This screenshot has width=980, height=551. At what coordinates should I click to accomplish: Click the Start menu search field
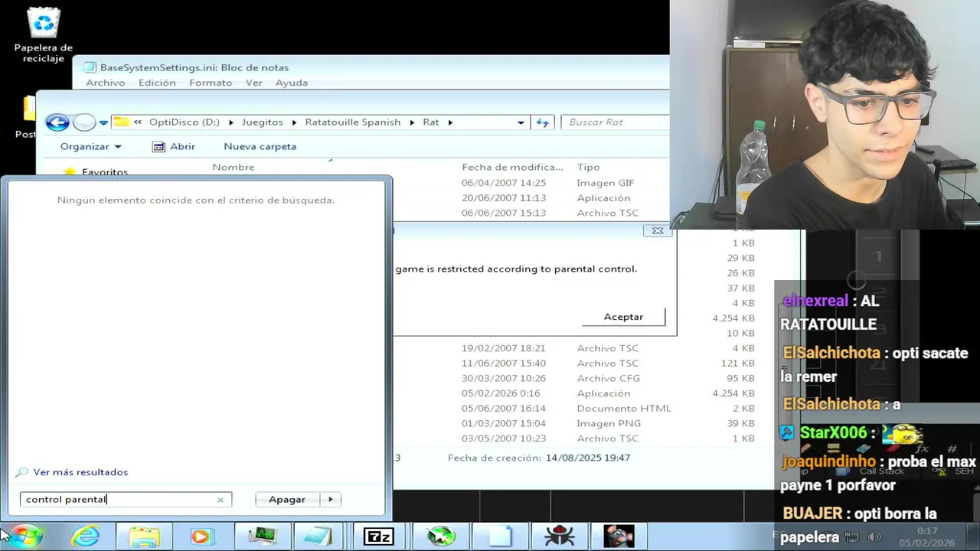[125, 500]
